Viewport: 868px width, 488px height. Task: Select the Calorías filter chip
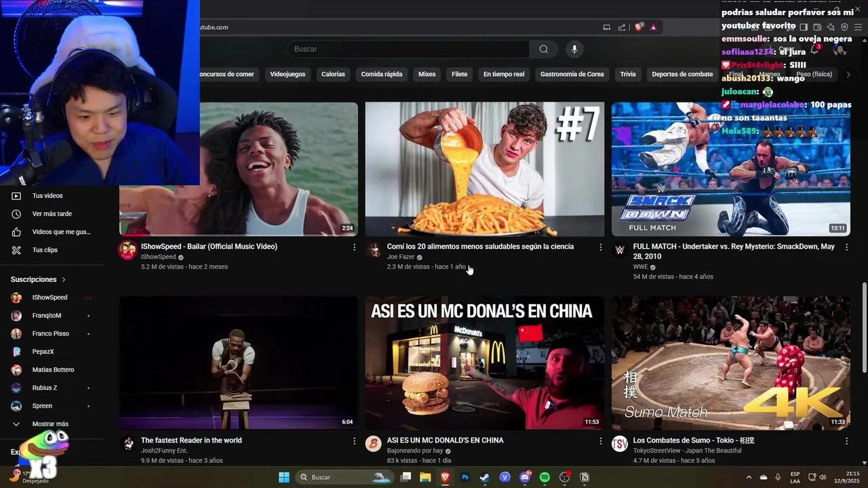coord(333,74)
